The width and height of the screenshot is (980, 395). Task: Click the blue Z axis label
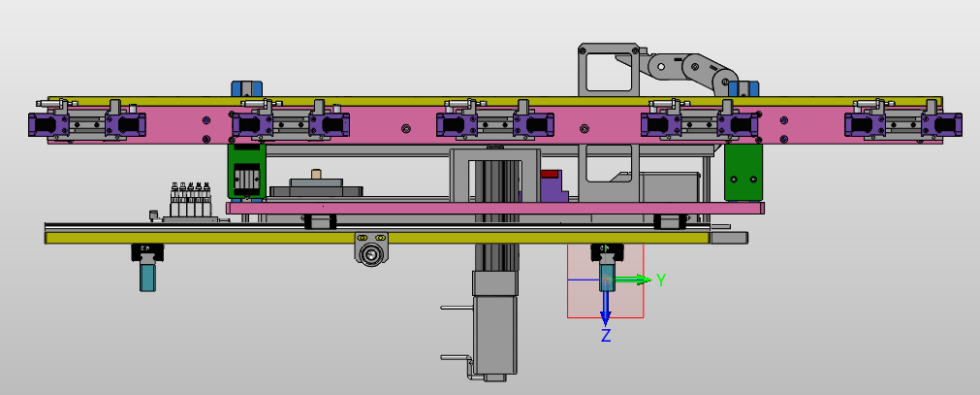tap(606, 336)
